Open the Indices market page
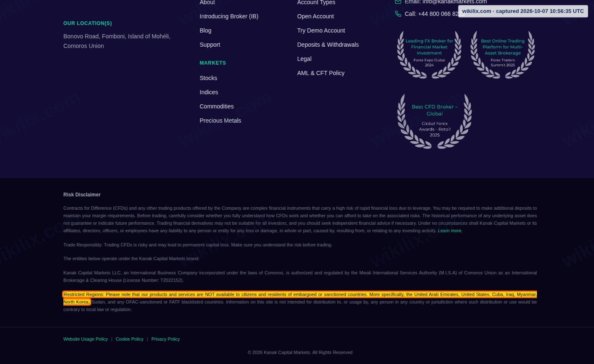 tap(209, 92)
